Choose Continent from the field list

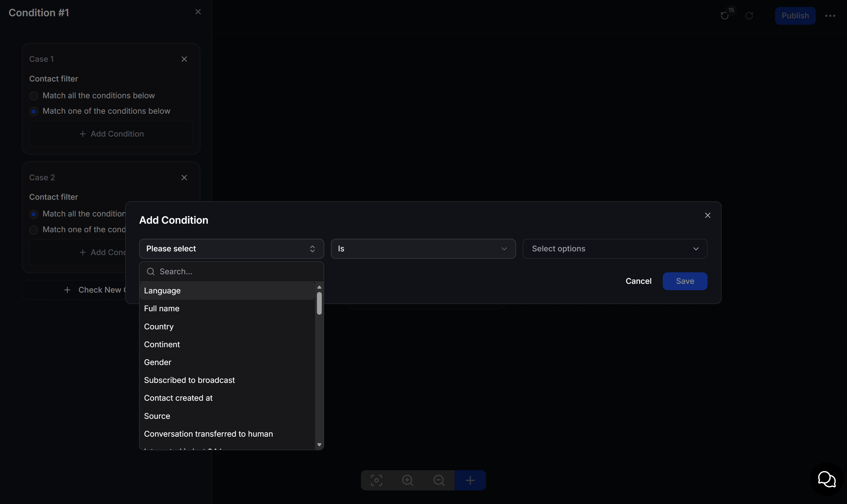[x=227, y=344]
